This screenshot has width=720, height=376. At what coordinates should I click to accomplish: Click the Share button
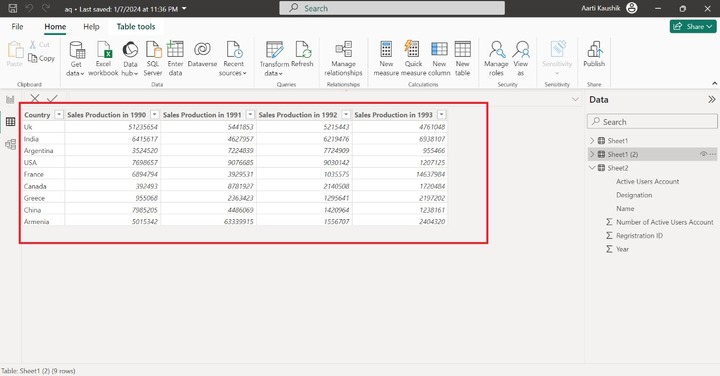[x=693, y=27]
